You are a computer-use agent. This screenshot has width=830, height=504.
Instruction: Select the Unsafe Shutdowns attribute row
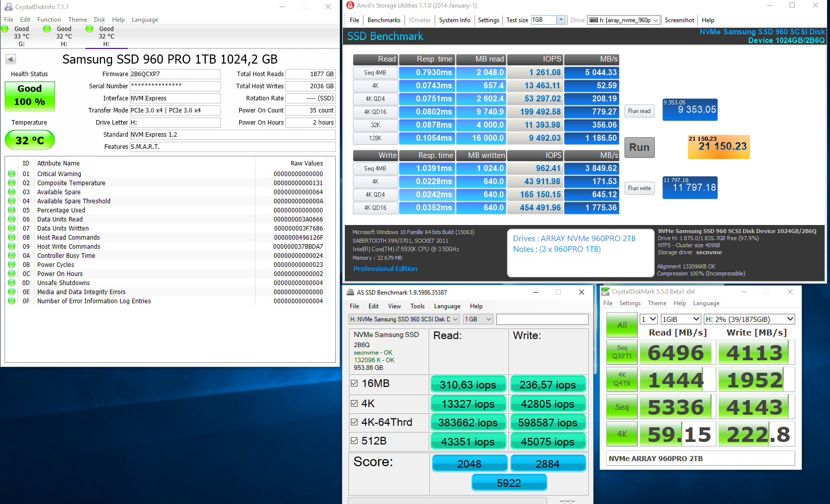click(x=166, y=283)
